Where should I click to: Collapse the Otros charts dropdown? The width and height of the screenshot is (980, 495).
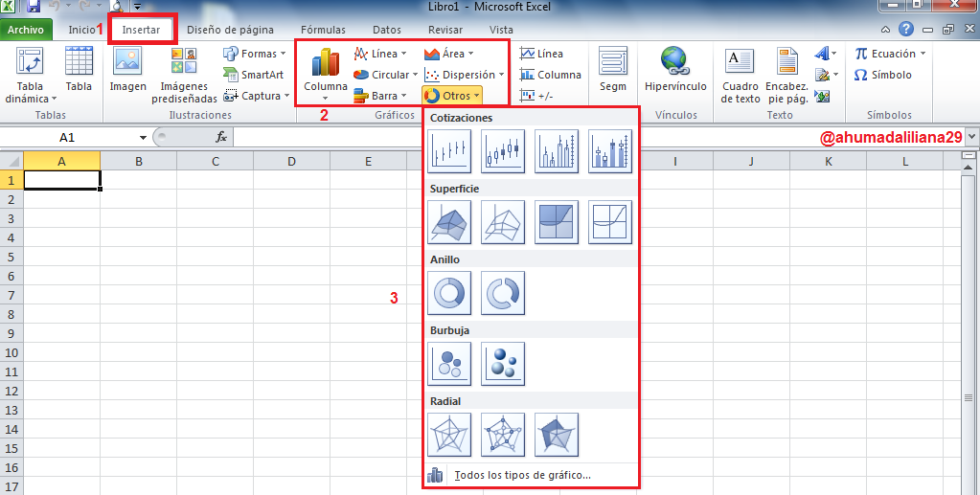[x=452, y=96]
